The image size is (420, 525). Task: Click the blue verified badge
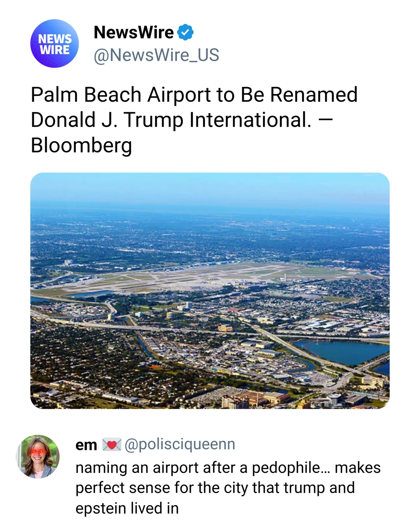(x=185, y=32)
